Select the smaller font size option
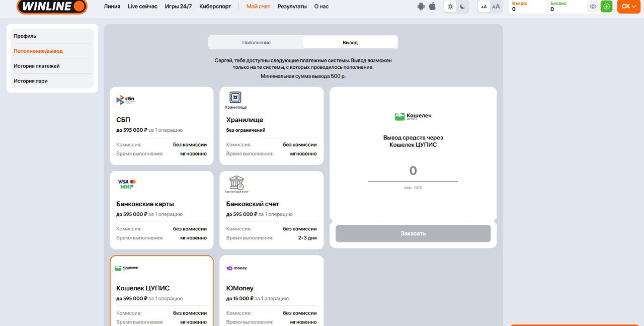This screenshot has height=326, width=644. click(x=484, y=7)
